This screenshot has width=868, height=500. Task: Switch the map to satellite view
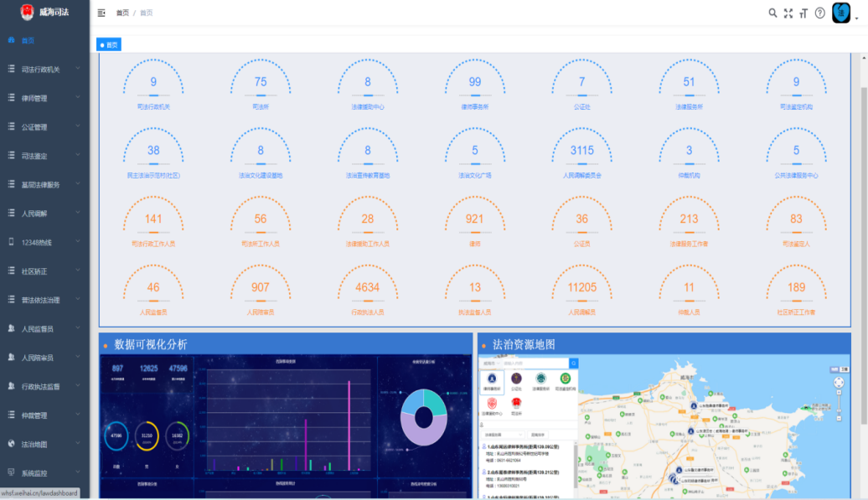click(x=844, y=369)
